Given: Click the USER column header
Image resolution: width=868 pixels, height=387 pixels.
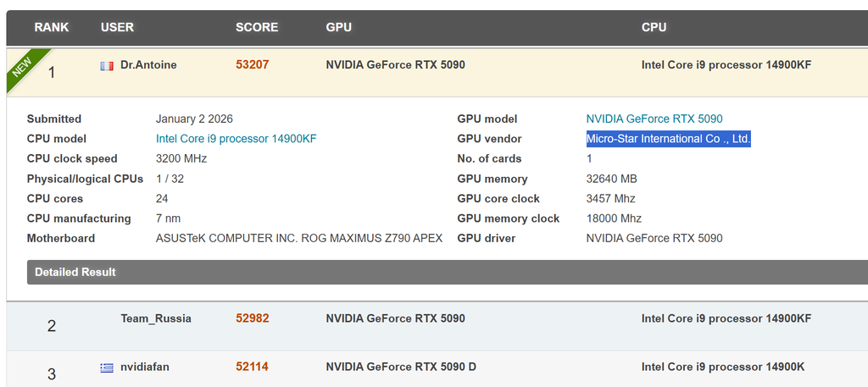Looking at the screenshot, I should click(117, 27).
